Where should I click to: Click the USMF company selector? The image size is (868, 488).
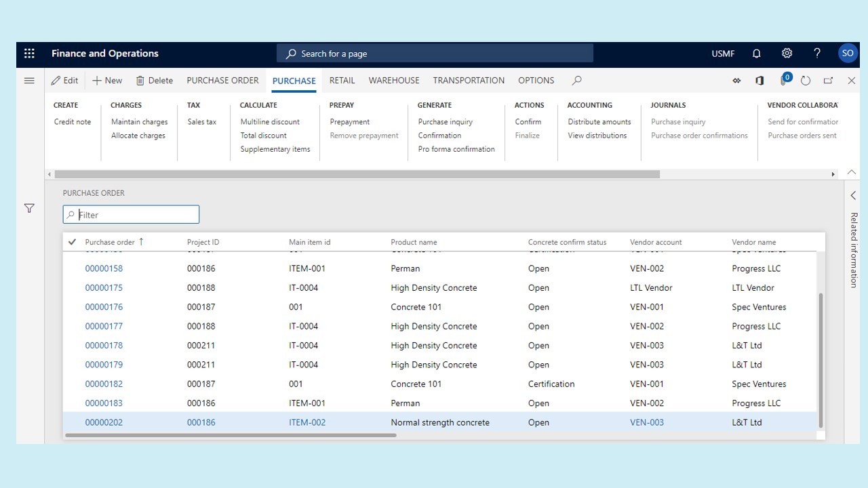pos(723,54)
